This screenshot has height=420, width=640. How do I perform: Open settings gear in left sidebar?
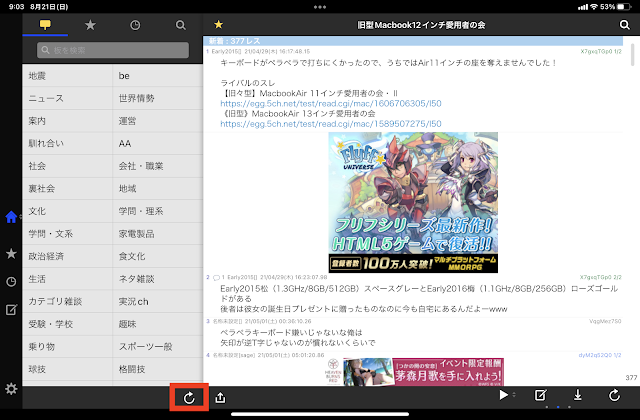tap(11, 389)
